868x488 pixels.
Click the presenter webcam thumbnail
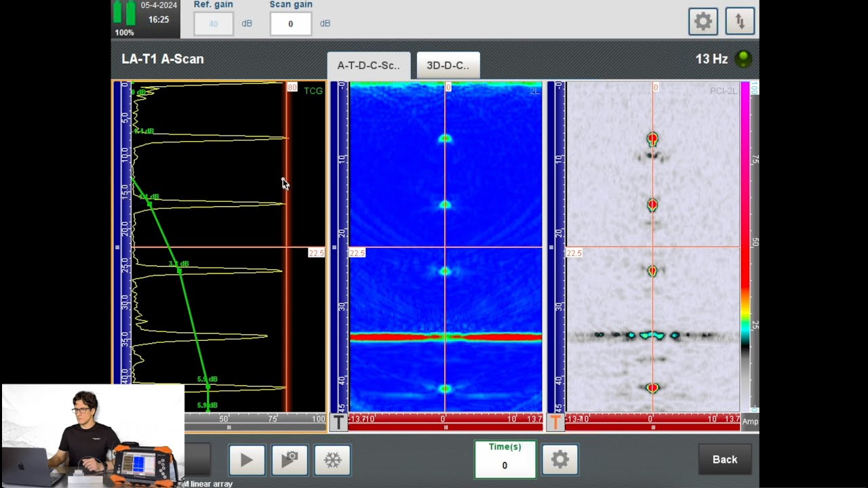[93, 435]
